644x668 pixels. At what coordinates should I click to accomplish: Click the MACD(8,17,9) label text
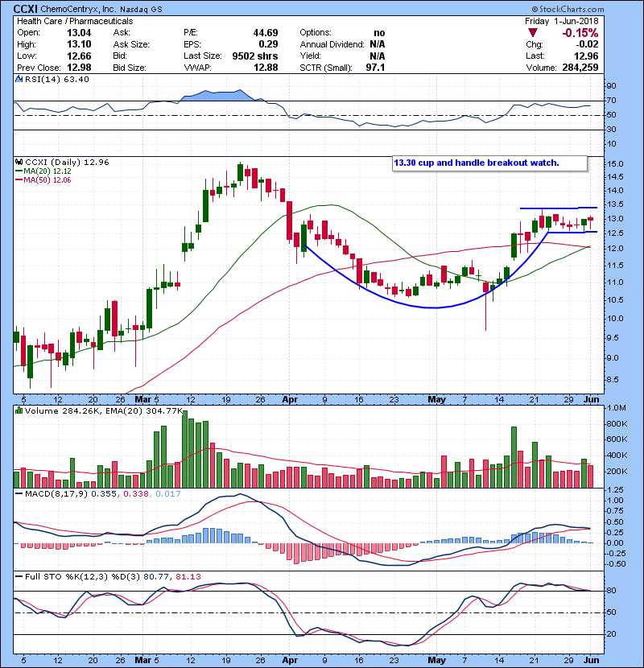click(56, 493)
